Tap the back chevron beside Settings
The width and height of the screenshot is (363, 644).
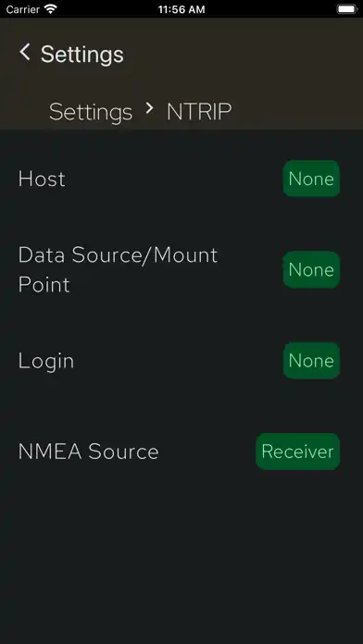click(25, 53)
